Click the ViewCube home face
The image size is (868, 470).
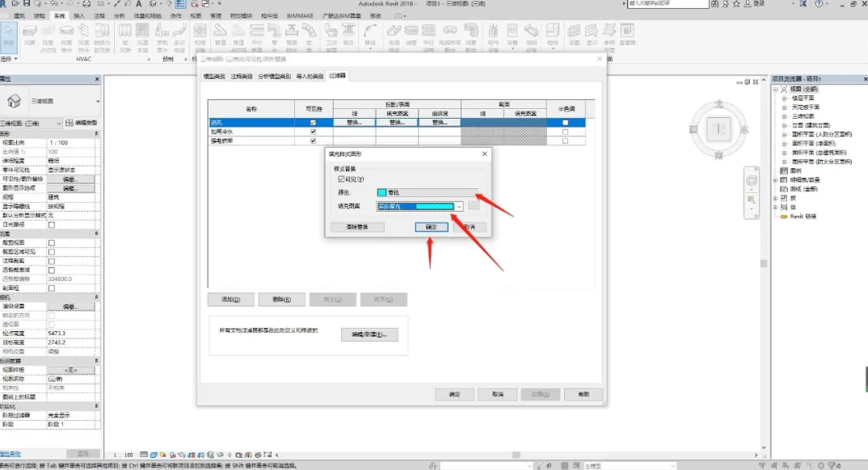tap(718, 129)
